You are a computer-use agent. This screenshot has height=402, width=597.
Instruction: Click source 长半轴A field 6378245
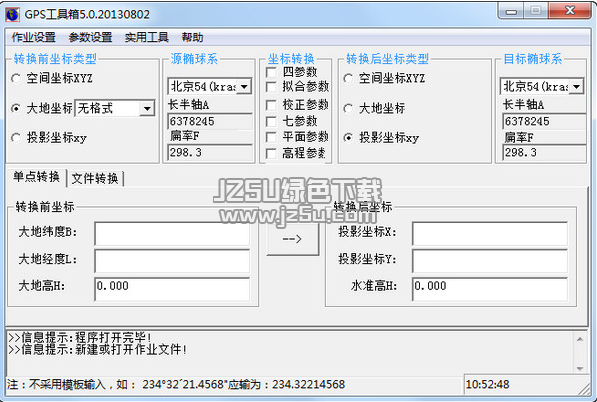pyautogui.click(x=210, y=121)
